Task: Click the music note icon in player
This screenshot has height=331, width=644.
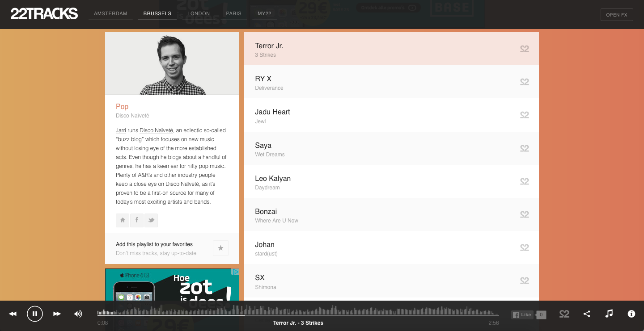Action: [609, 314]
